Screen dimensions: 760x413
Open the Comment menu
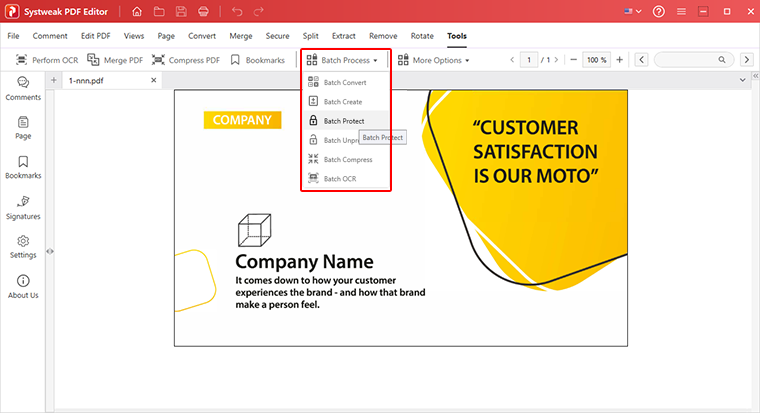pos(50,36)
